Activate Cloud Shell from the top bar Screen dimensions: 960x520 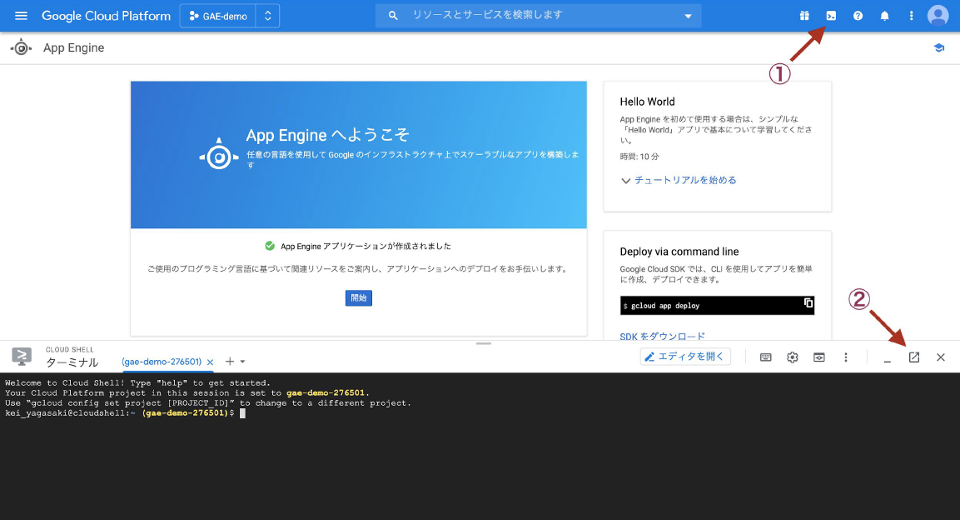click(831, 16)
